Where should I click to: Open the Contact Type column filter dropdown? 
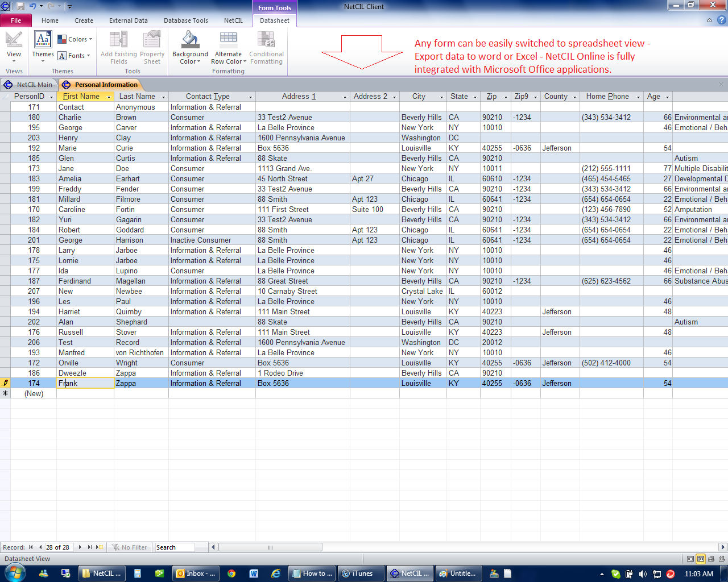click(x=250, y=97)
